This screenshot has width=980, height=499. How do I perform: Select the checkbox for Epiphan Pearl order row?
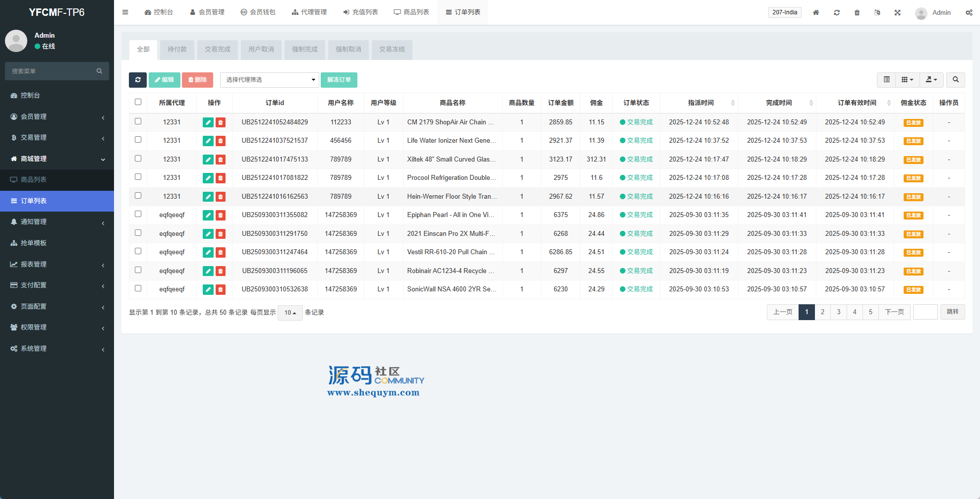point(138,214)
